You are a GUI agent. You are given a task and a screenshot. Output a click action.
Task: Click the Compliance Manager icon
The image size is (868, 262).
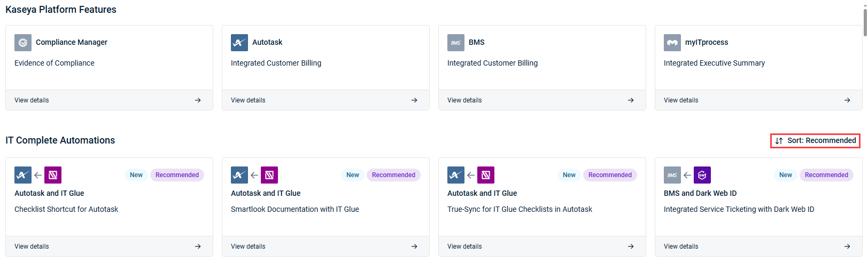coord(23,42)
